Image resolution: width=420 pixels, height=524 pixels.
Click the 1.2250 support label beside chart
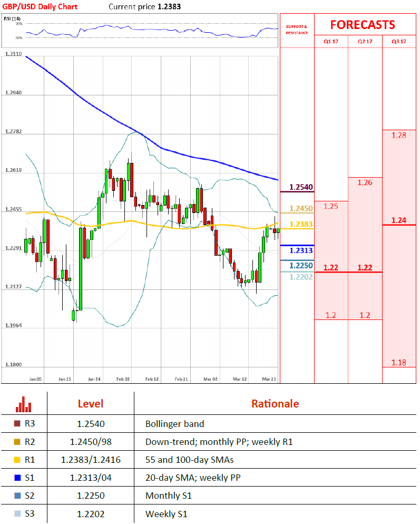point(301,266)
